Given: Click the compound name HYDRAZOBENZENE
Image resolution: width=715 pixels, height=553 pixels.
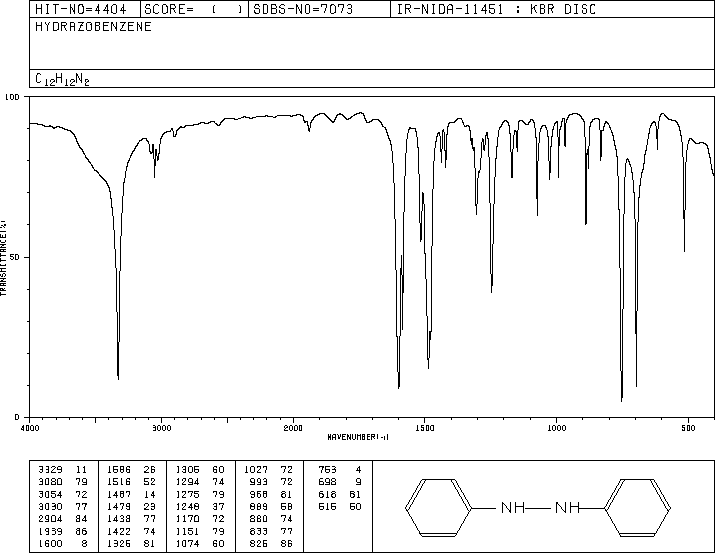Looking at the screenshot, I should coord(93,26).
